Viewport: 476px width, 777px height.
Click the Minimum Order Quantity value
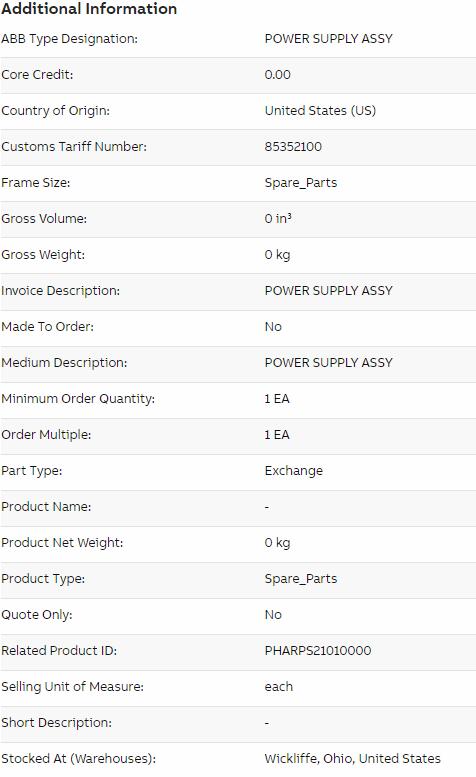(x=277, y=399)
